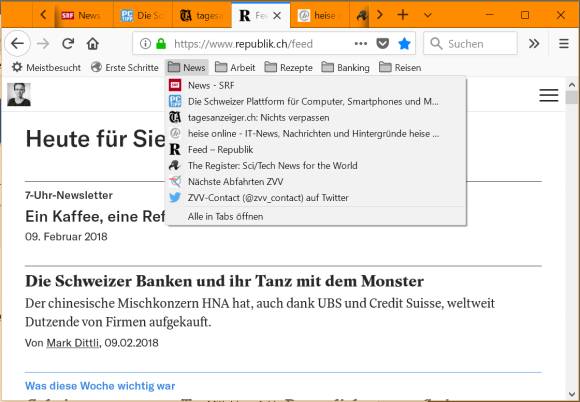
Task: Click the green padlock security icon
Action: coord(161,44)
